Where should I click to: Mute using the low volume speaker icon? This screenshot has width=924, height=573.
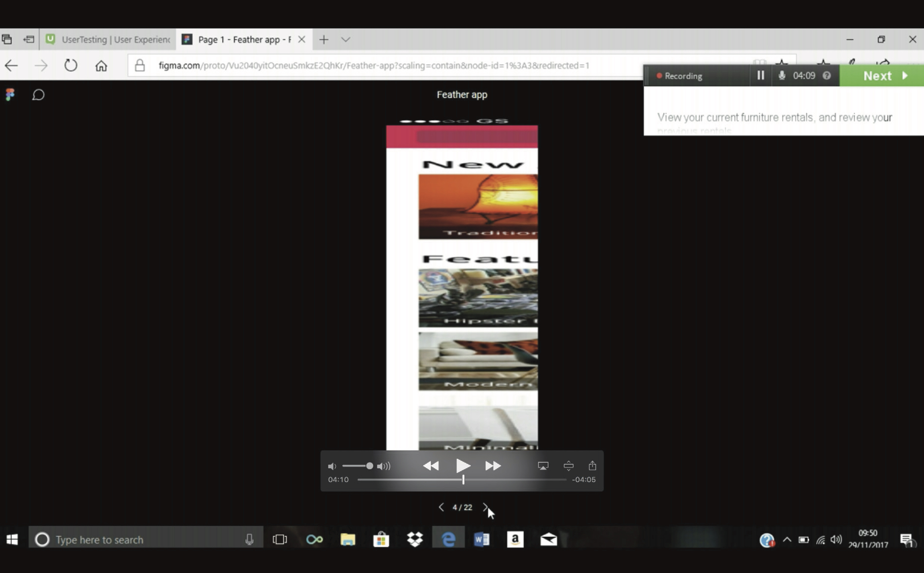coord(332,466)
